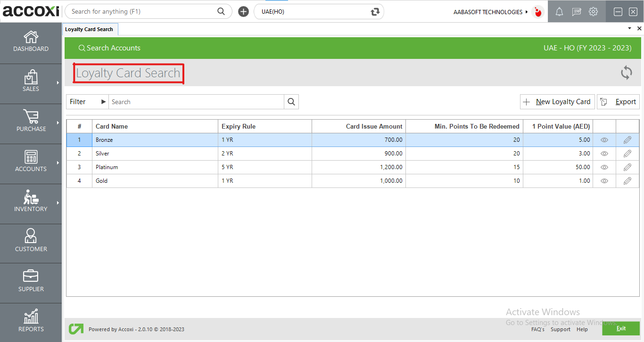Open the Inventory sidebar menu
This screenshot has height=342, width=644.
point(31,201)
